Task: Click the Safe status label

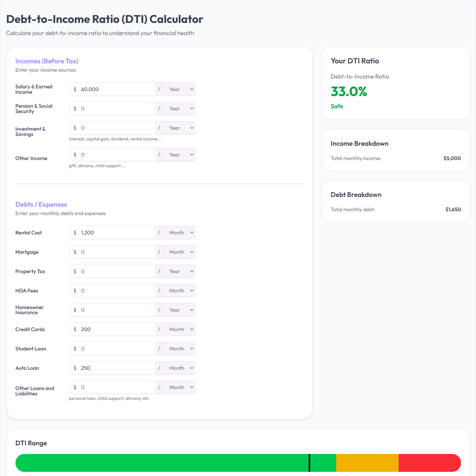Action: pyautogui.click(x=336, y=106)
